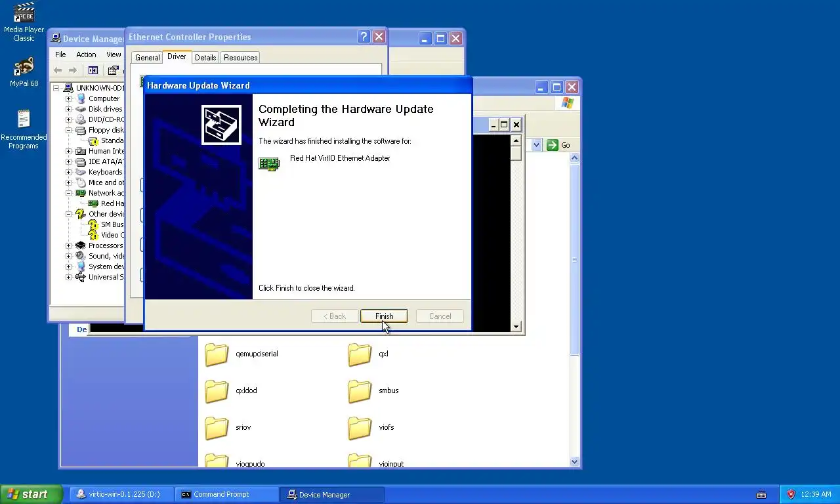Expand the Keyboards node
The image size is (840, 504).
click(x=68, y=172)
